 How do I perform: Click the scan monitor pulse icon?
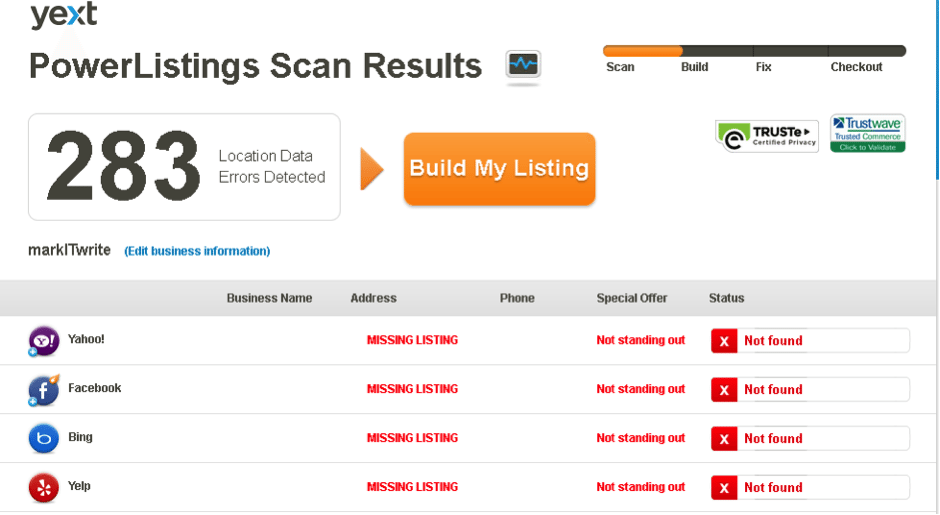[523, 66]
